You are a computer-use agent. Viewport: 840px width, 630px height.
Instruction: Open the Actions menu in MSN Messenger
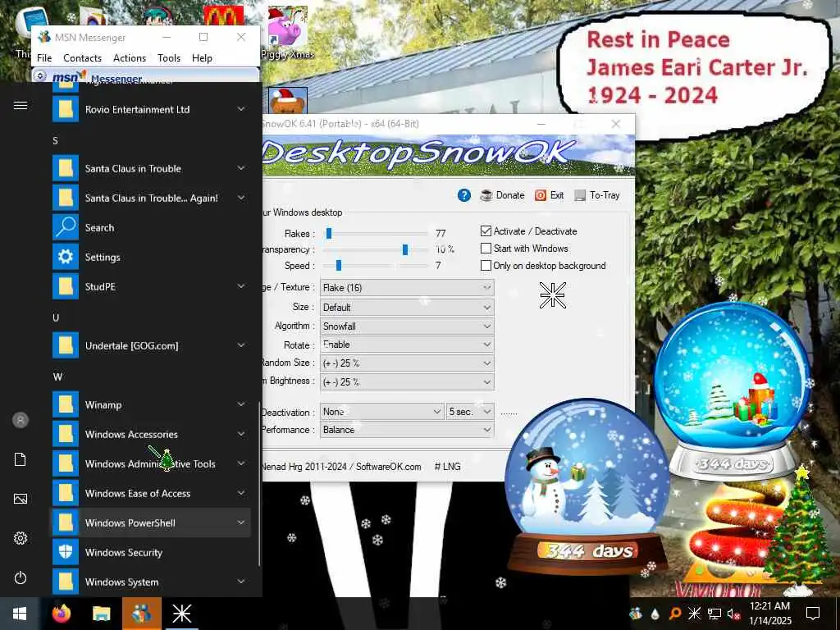click(x=130, y=58)
